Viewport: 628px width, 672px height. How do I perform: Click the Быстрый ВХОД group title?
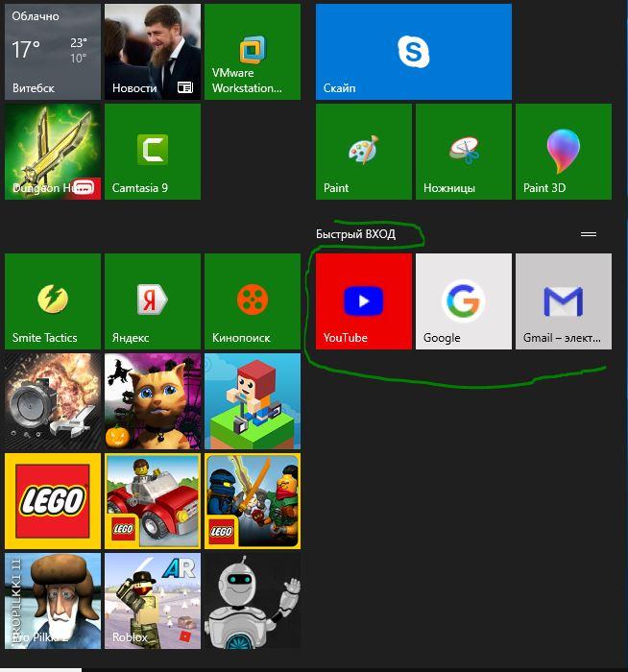click(x=356, y=234)
